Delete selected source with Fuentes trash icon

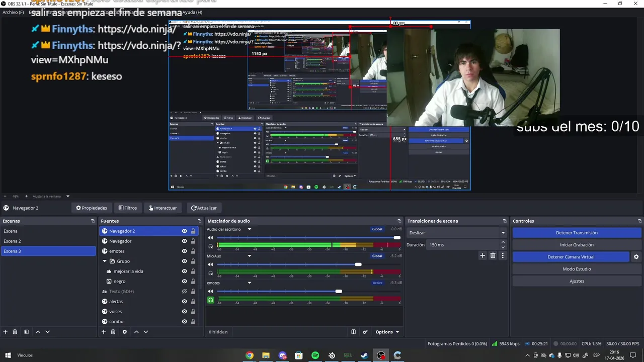click(113, 332)
